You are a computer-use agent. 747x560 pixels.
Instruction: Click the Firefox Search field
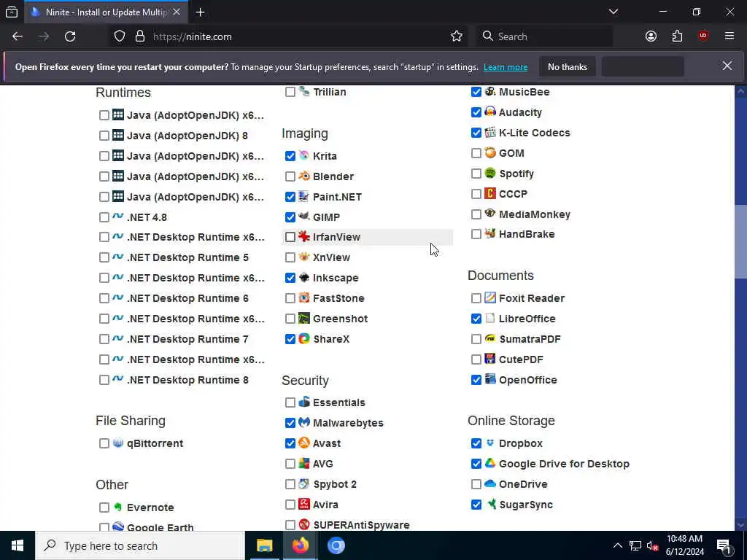pyautogui.click(x=544, y=36)
